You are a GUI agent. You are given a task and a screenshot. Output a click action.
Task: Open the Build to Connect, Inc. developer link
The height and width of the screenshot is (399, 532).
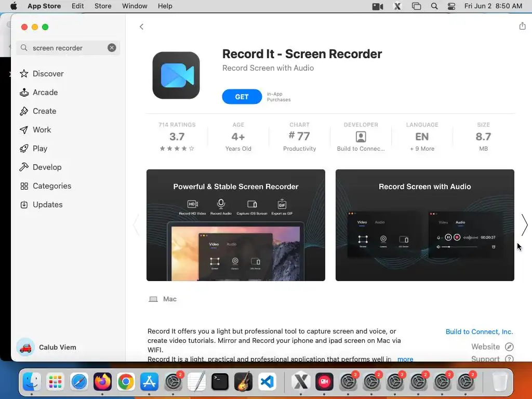pos(479,332)
